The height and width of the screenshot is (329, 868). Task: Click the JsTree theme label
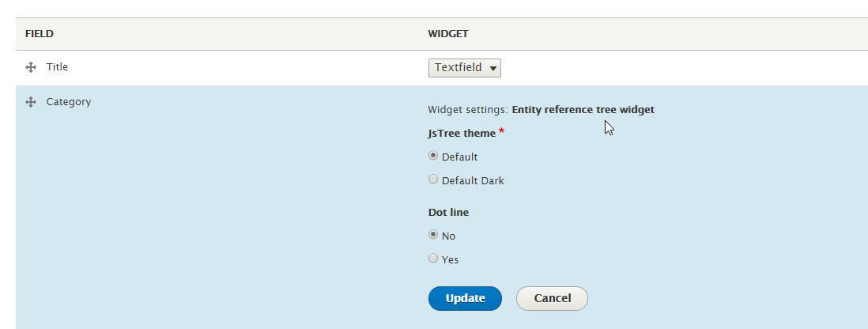[x=462, y=133]
